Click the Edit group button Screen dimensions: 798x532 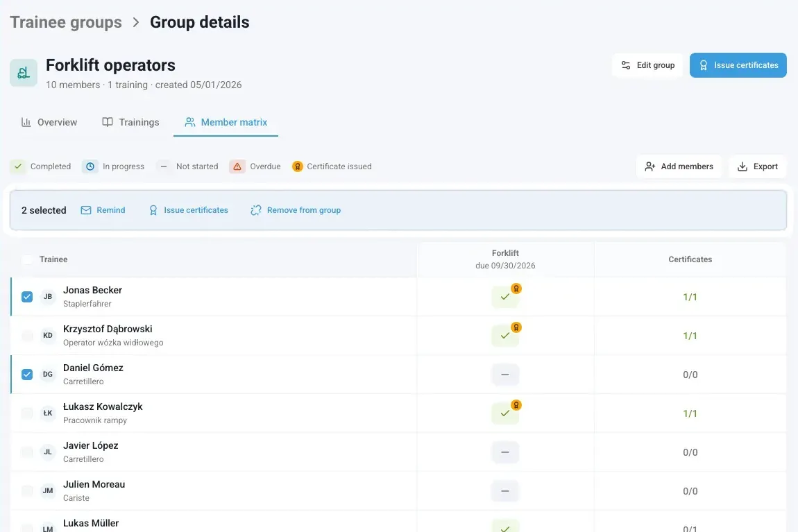tap(647, 65)
